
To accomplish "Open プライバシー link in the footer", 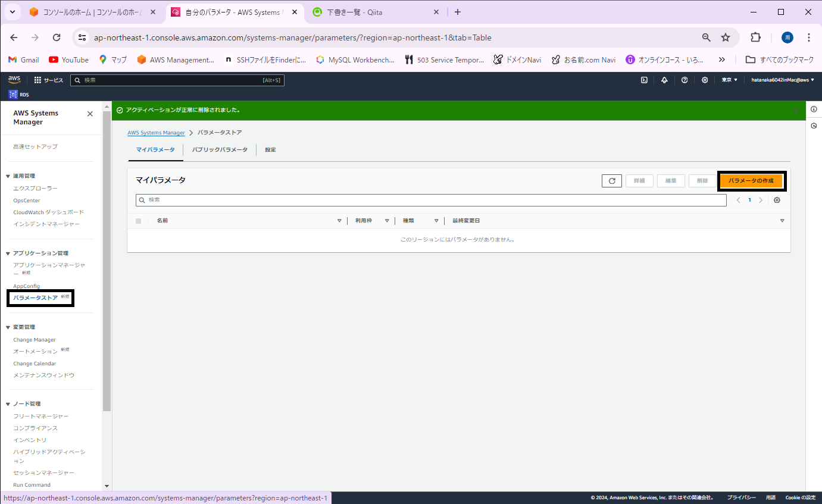I will click(x=741, y=497).
